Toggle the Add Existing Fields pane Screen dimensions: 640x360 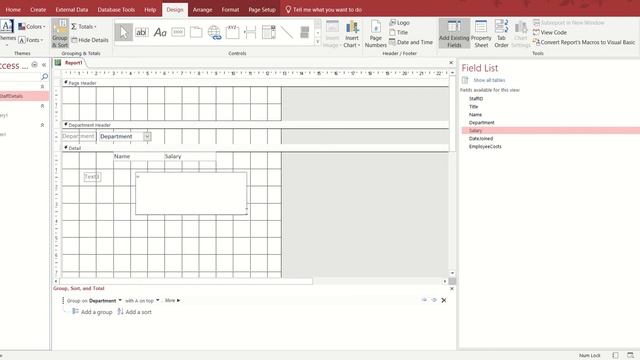(x=454, y=33)
